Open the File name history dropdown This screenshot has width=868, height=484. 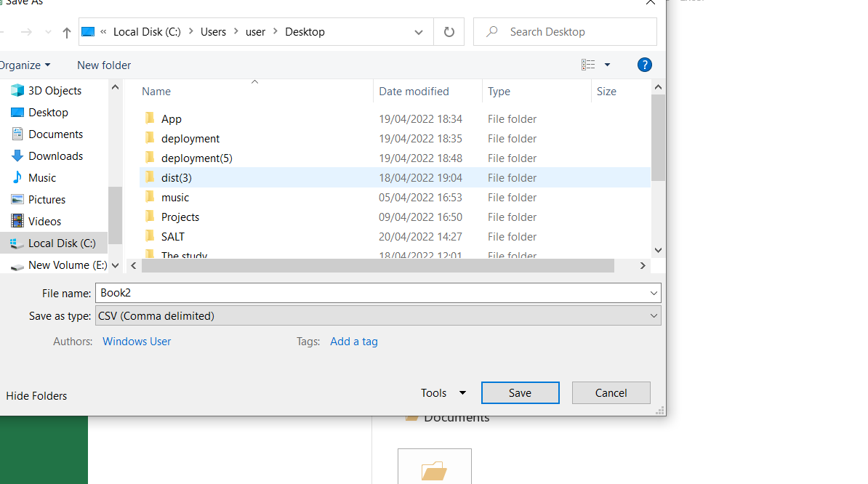click(x=654, y=293)
